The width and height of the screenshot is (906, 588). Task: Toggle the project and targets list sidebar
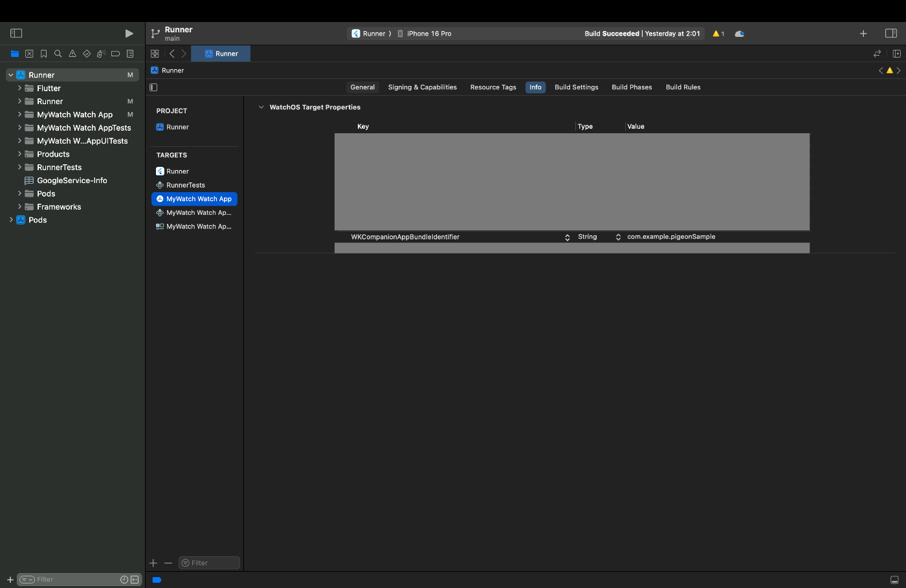pos(153,87)
